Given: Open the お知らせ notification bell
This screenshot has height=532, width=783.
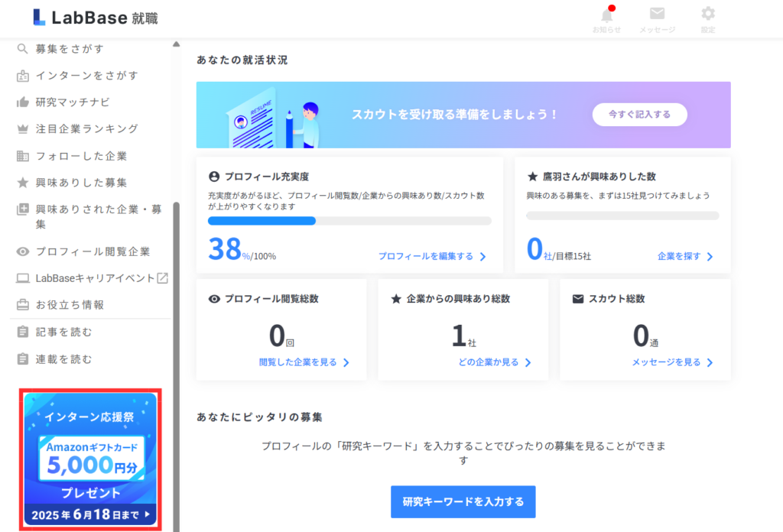Looking at the screenshot, I should point(606,15).
